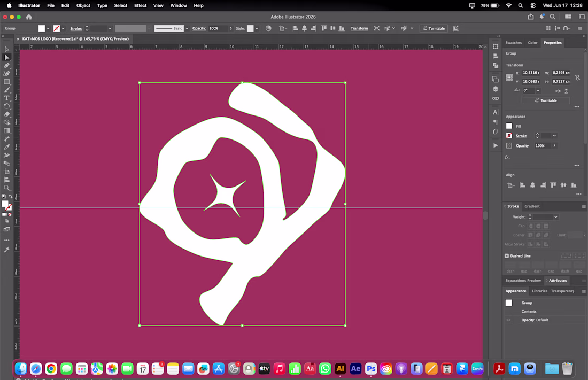Viewport: 588px width, 380px height.
Task: Select the Rectangle tool
Action: click(7, 82)
